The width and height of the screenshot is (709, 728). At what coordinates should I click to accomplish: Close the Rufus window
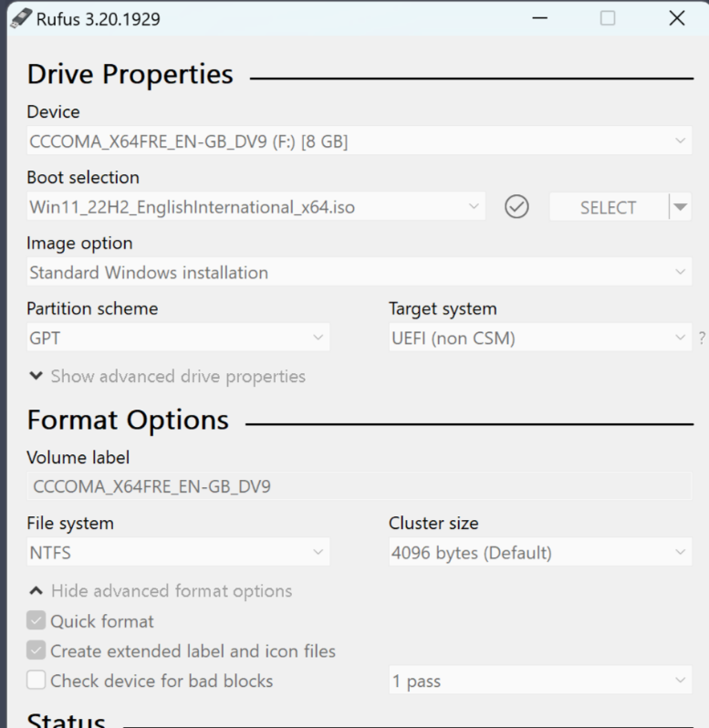tap(676, 18)
